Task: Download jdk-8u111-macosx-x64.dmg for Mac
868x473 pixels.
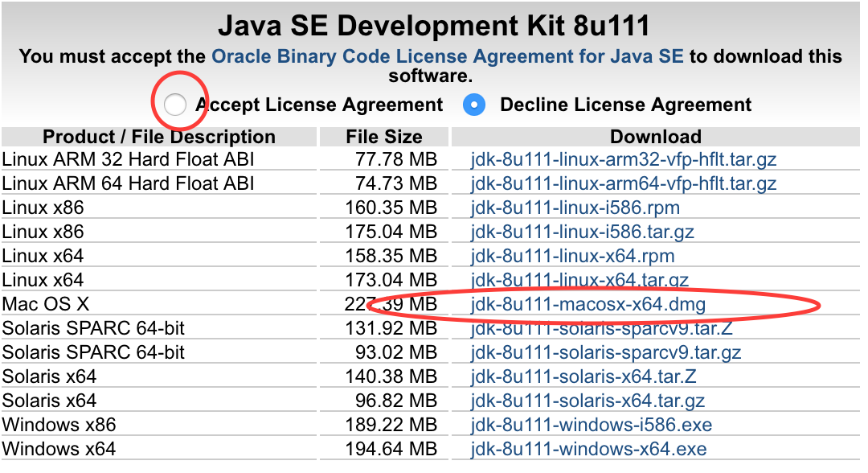Action: [x=588, y=304]
